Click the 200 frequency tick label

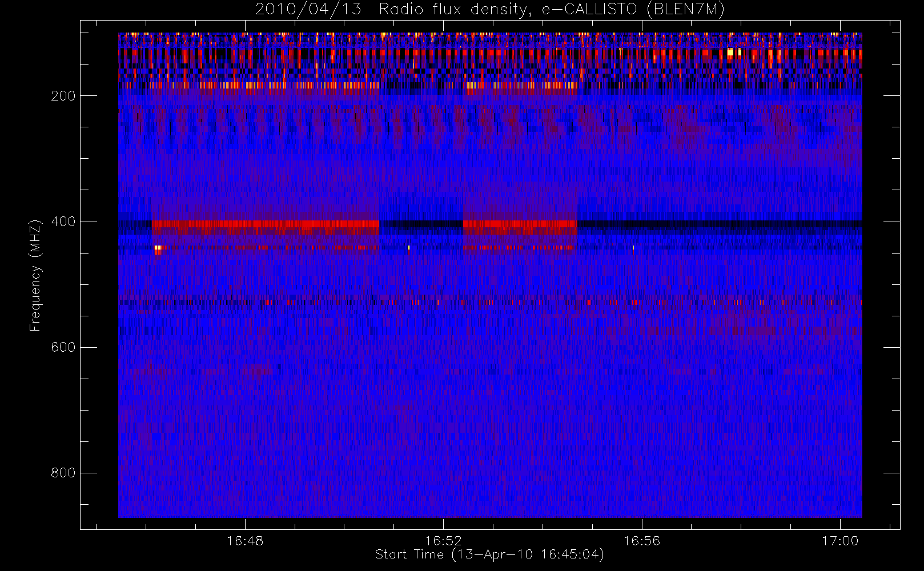click(63, 96)
